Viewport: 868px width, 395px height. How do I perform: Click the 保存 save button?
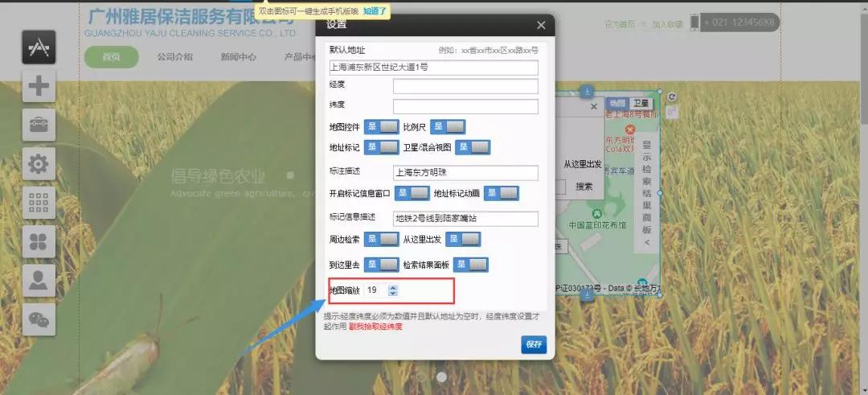point(534,344)
